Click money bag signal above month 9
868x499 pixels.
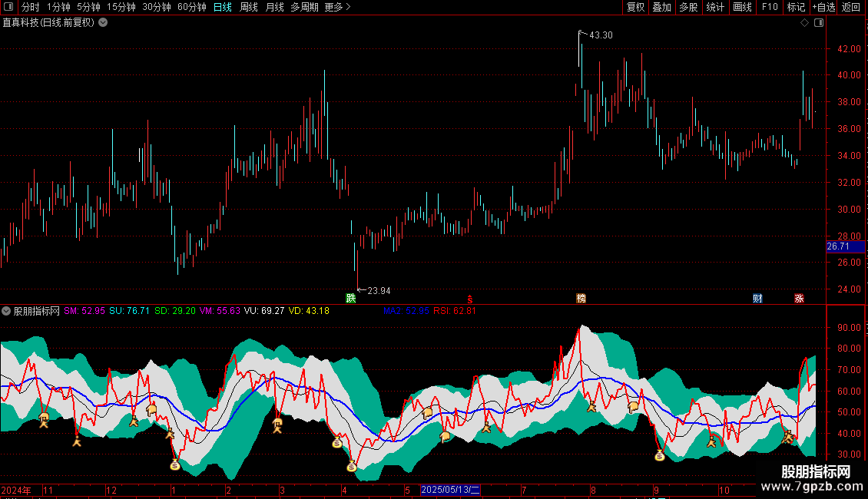coord(659,456)
